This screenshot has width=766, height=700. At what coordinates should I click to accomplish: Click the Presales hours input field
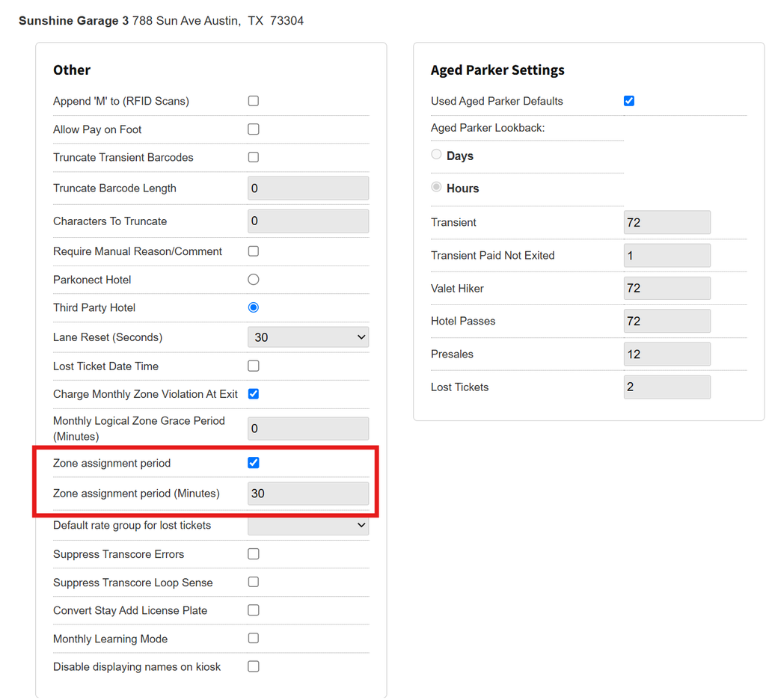point(667,354)
